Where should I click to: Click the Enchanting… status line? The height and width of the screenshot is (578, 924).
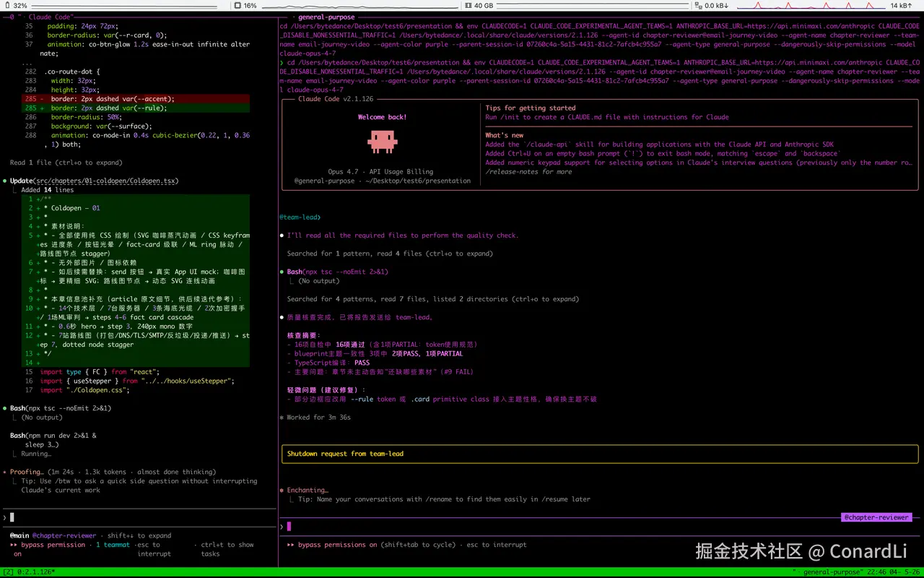pos(304,490)
